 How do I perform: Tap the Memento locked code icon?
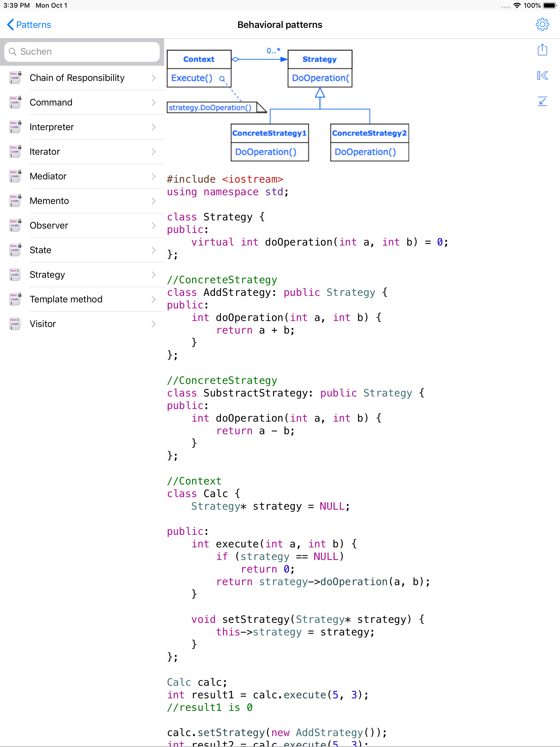click(15, 201)
